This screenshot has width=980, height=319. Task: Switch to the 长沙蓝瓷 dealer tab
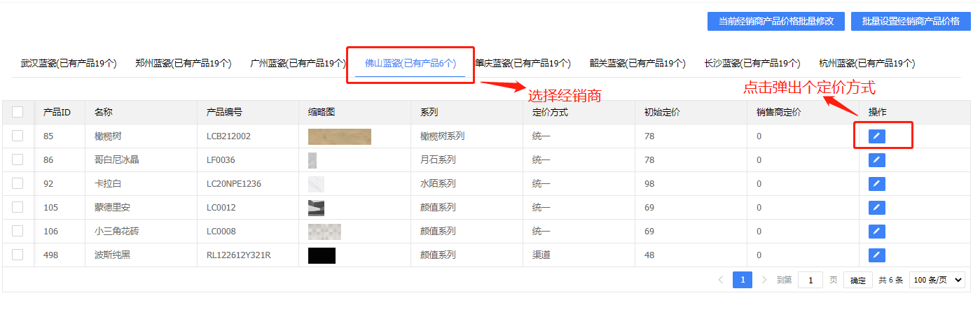coord(752,64)
